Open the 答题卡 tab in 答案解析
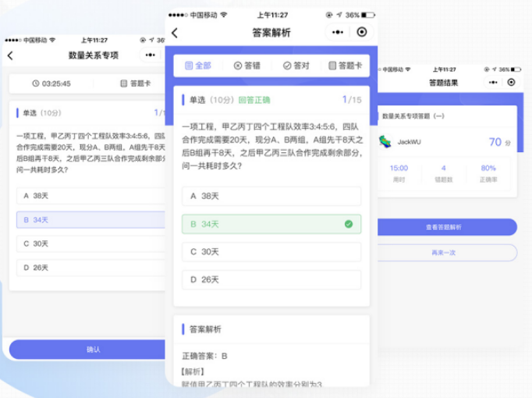Screen dimensions: 532x398 click(345, 66)
